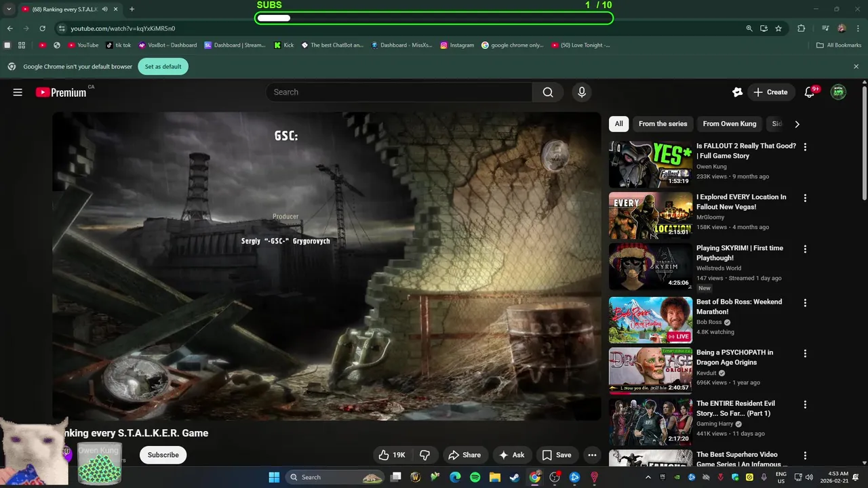Click the sparkle icon beside Create

click(x=737, y=92)
